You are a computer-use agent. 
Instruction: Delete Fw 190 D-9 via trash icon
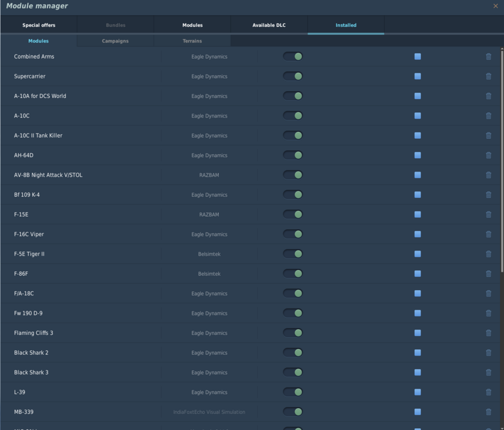click(488, 313)
